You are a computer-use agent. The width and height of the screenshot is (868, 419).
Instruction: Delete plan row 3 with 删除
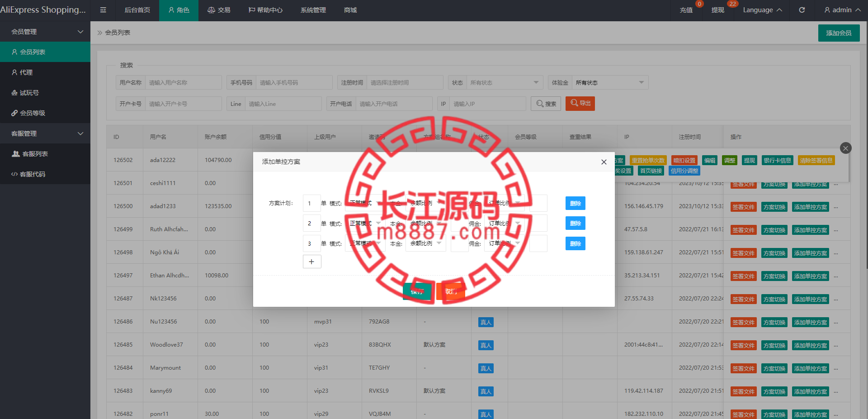[x=576, y=243]
